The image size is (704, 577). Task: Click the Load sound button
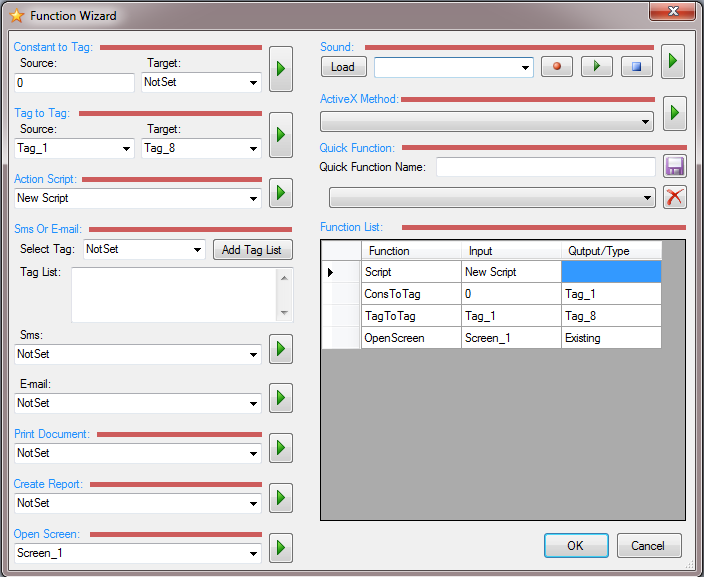[343, 67]
